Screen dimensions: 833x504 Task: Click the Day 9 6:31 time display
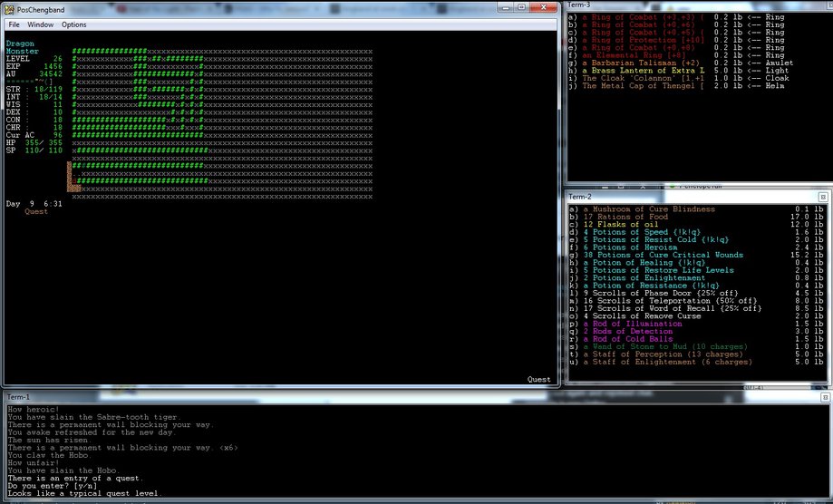click(34, 204)
